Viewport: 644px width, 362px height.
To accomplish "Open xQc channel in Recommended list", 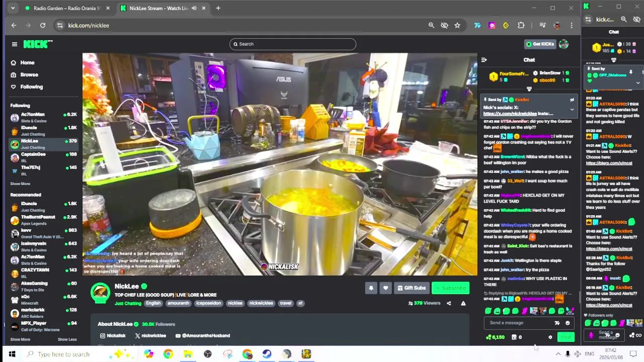I will 43,300.
